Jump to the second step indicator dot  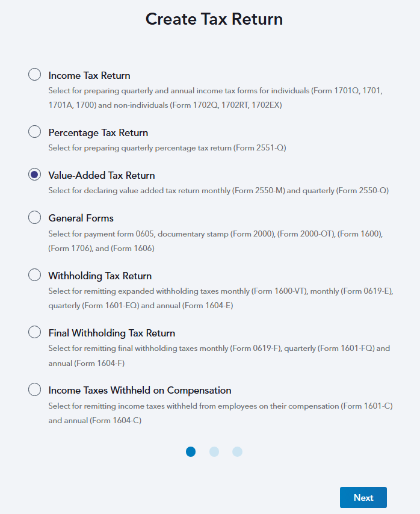(214, 452)
